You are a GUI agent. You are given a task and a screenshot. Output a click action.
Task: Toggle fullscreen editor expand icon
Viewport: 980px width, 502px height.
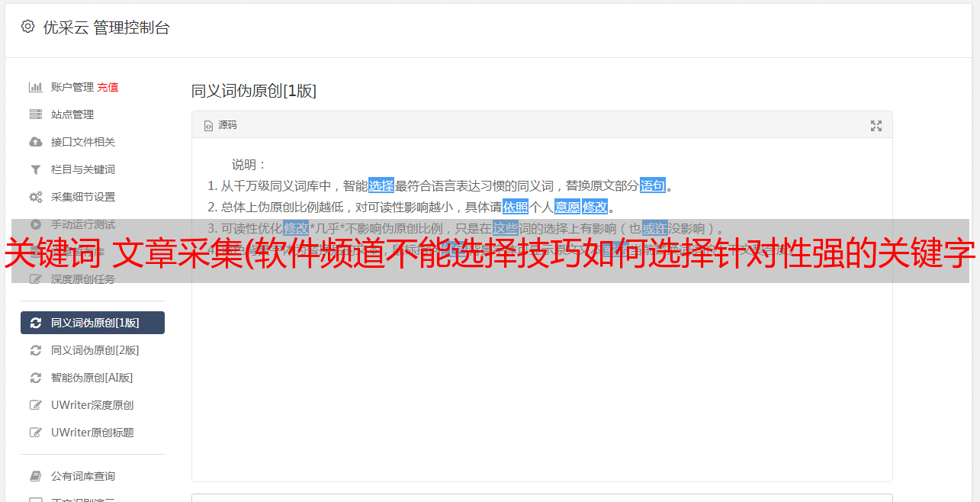click(876, 126)
